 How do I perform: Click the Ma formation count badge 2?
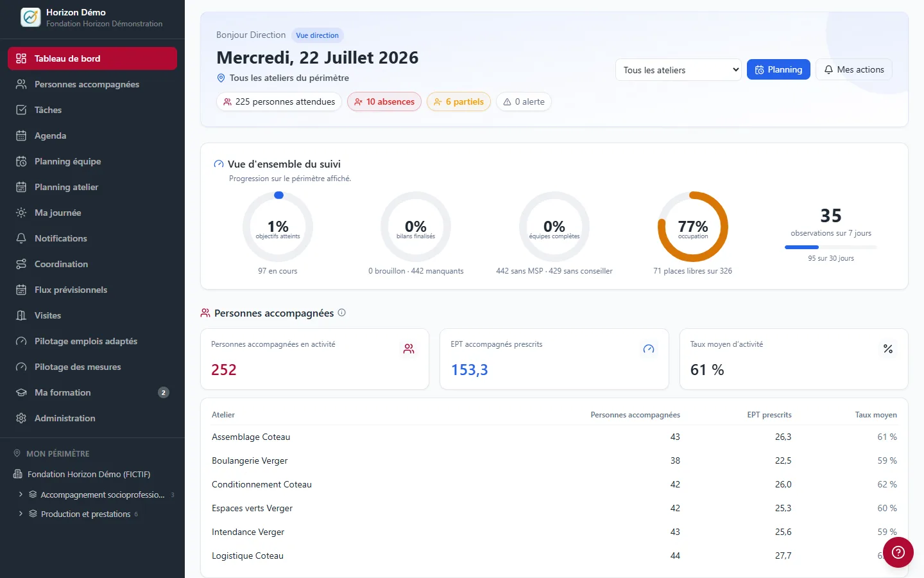tap(164, 392)
